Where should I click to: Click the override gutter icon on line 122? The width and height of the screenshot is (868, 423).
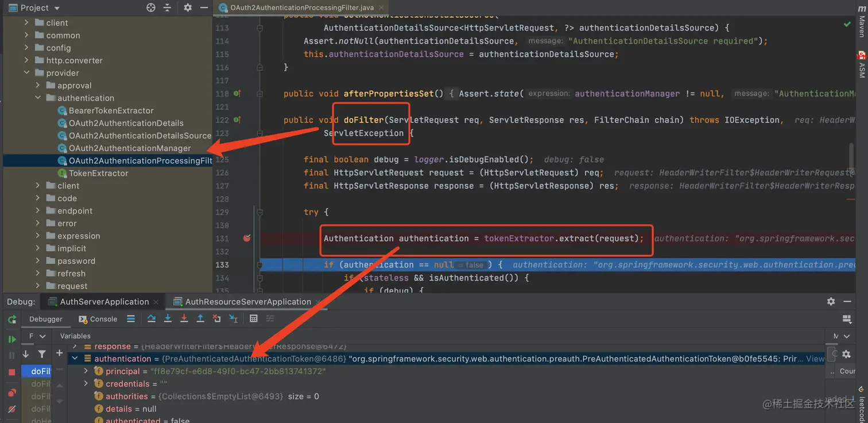[x=237, y=120]
